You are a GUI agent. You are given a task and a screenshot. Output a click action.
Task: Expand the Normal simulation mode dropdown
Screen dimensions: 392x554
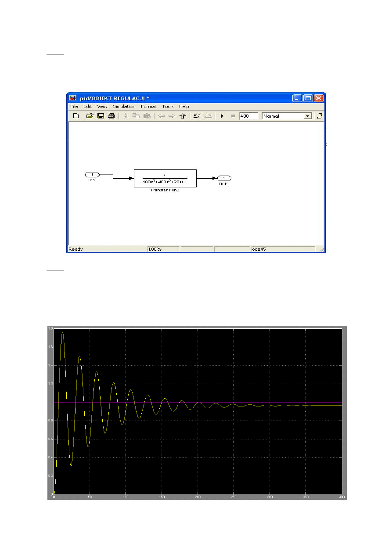(308, 116)
